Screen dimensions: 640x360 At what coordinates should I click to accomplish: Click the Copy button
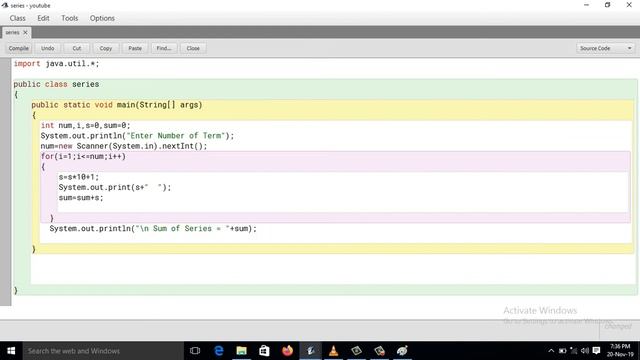point(106,48)
